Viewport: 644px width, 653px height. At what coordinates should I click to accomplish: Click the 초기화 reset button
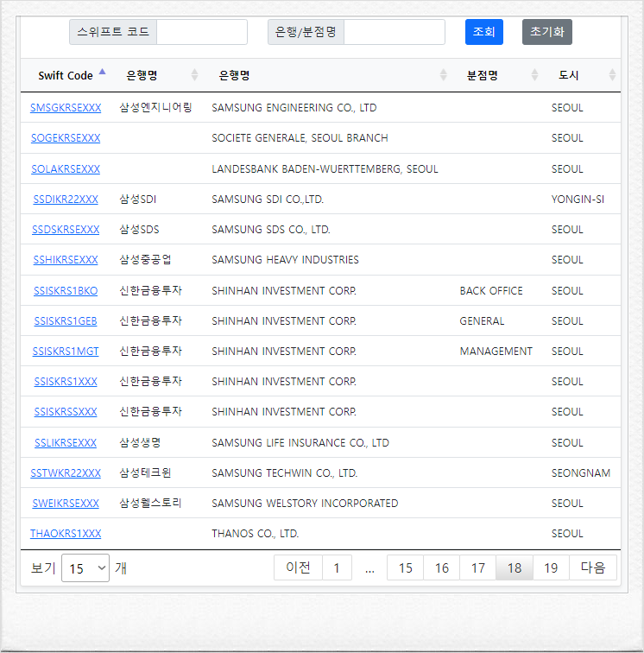(x=547, y=32)
